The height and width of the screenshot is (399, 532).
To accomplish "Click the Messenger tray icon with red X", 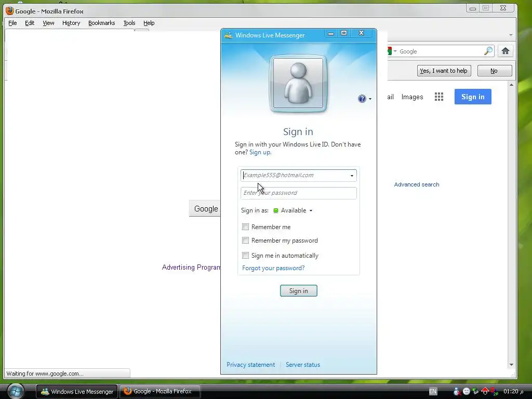I will [457, 391].
